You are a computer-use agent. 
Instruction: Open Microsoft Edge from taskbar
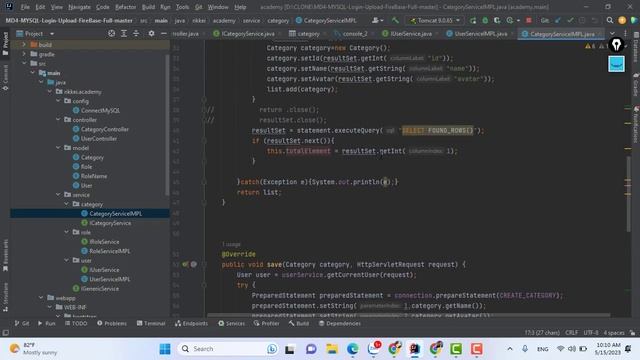click(x=352, y=349)
